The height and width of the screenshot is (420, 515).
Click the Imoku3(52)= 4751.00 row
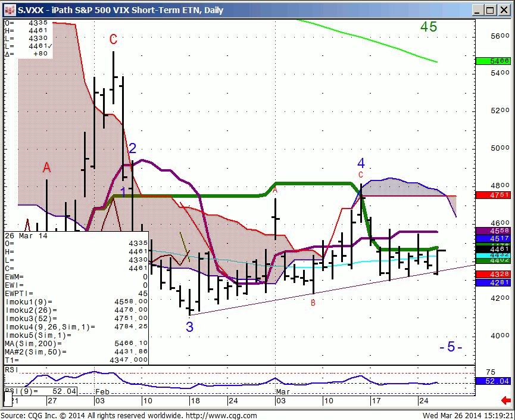[77, 318]
